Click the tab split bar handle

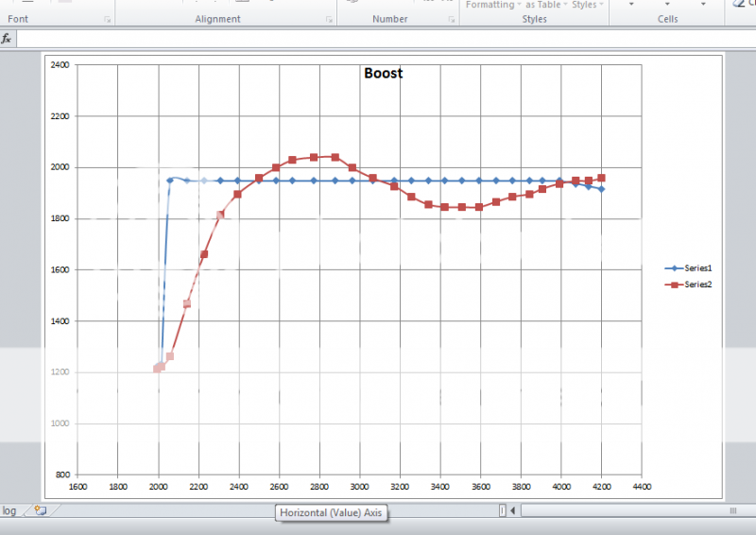502,509
